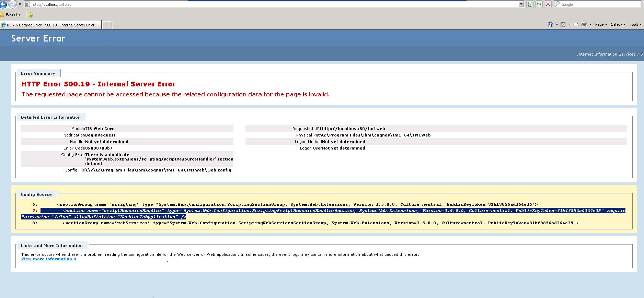Open the Page menu

[601, 24]
